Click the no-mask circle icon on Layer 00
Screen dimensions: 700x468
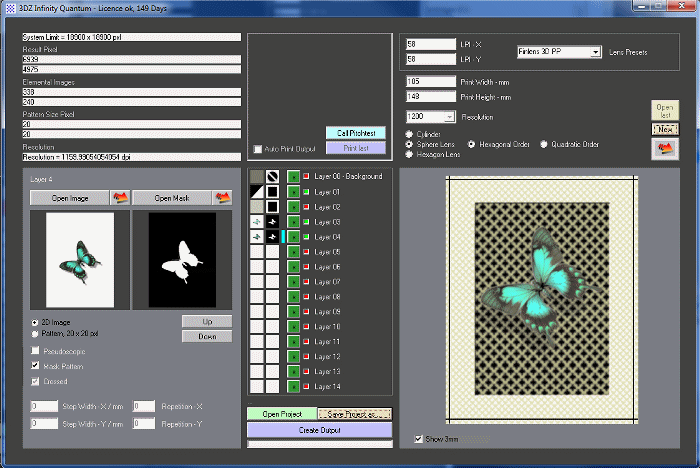tap(272, 176)
